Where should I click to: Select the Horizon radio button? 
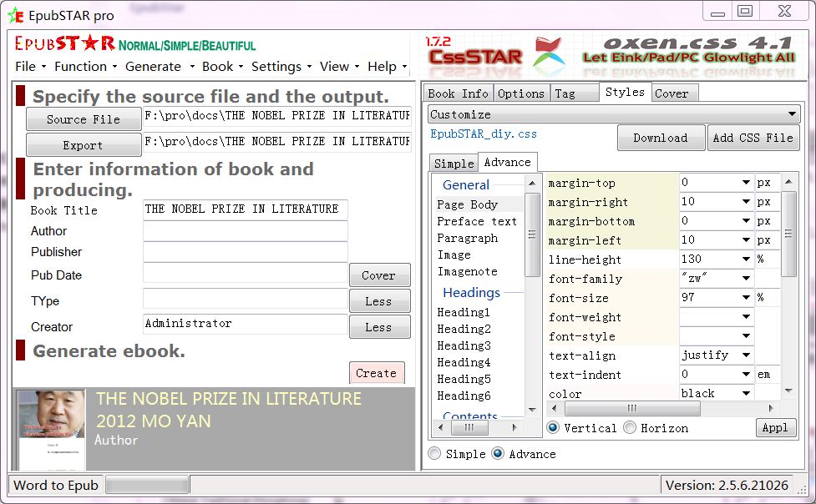[x=630, y=427]
